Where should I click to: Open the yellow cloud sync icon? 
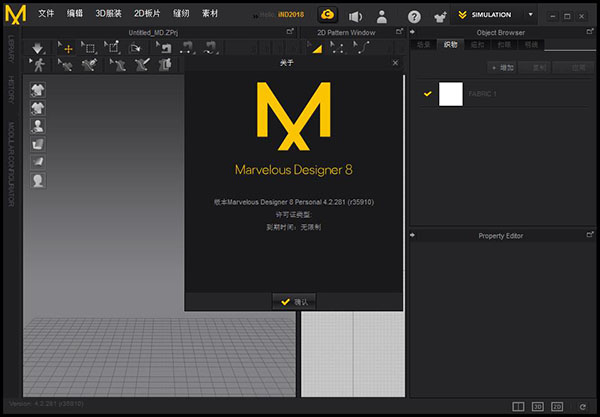point(328,15)
